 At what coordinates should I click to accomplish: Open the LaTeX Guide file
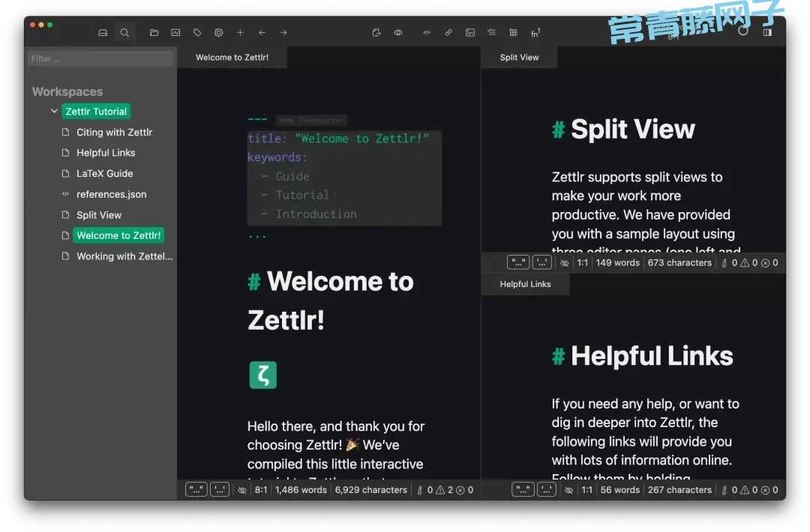pos(105,173)
